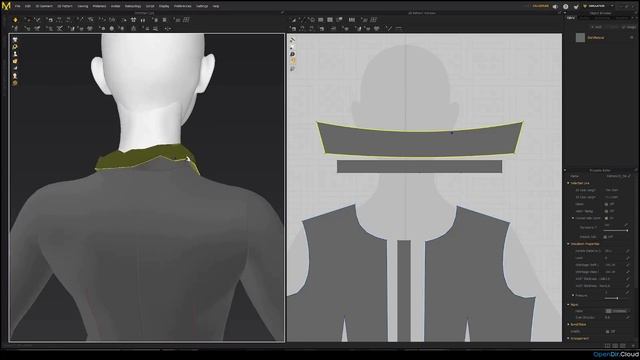
Task: Edit Shrinkage Warp via its pencil icon
Action: [x=627, y=271]
